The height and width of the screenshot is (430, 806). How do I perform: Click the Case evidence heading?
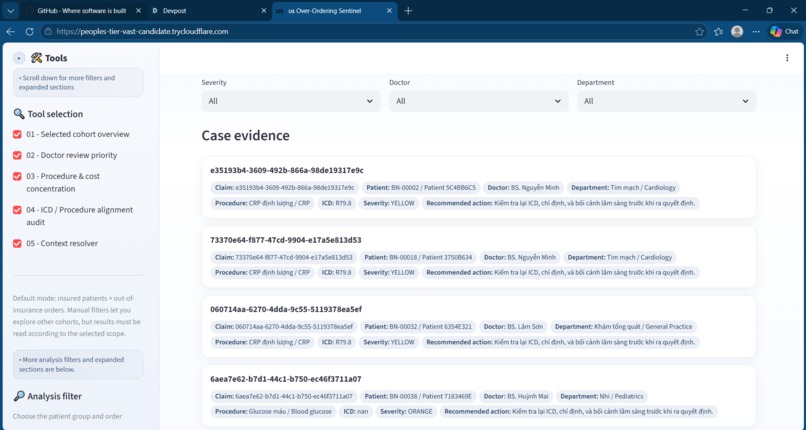pyautogui.click(x=245, y=135)
